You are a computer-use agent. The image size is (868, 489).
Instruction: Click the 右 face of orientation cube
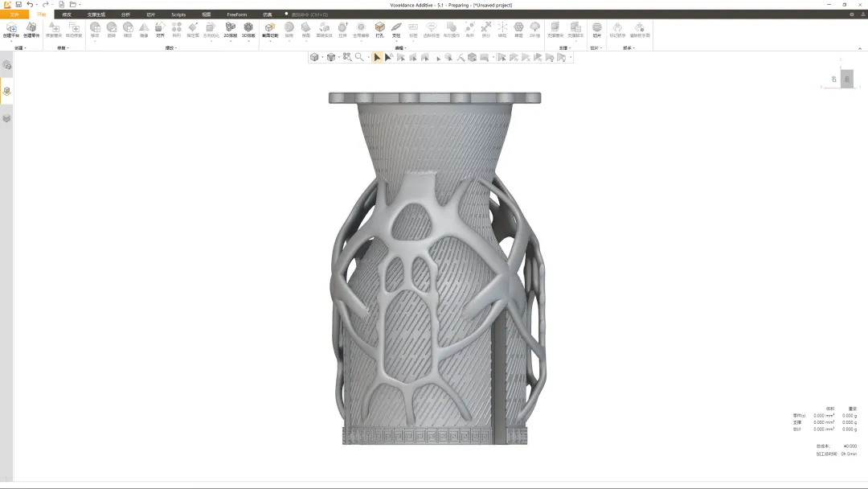coord(833,79)
